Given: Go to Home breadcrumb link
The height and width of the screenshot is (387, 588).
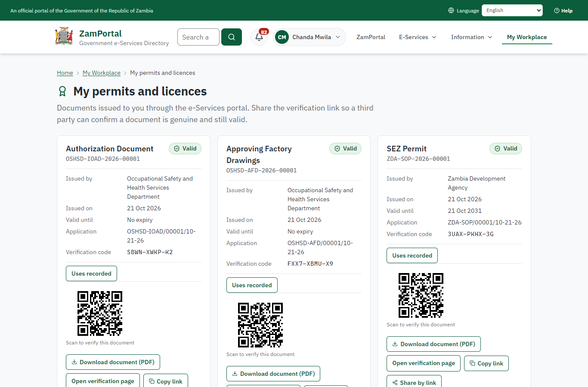Looking at the screenshot, I should tap(65, 73).
